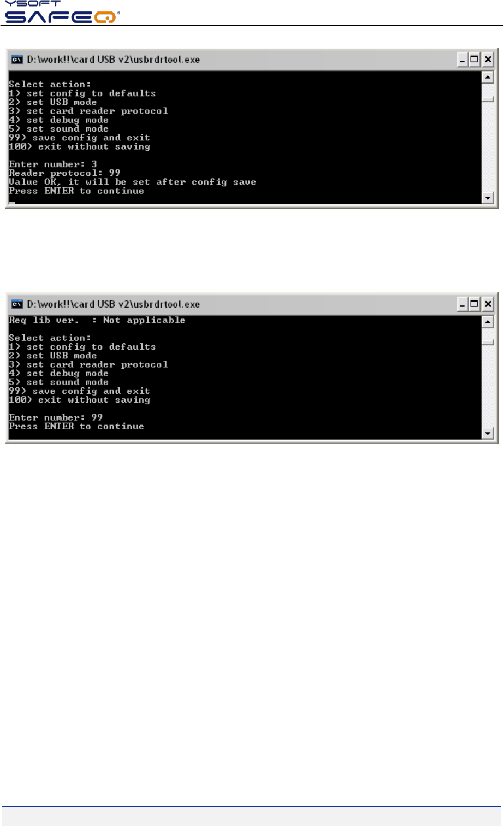This screenshot has width=504, height=826.
Task: Close the lower usbrdrtool.exe console window
Action: pos(488,304)
